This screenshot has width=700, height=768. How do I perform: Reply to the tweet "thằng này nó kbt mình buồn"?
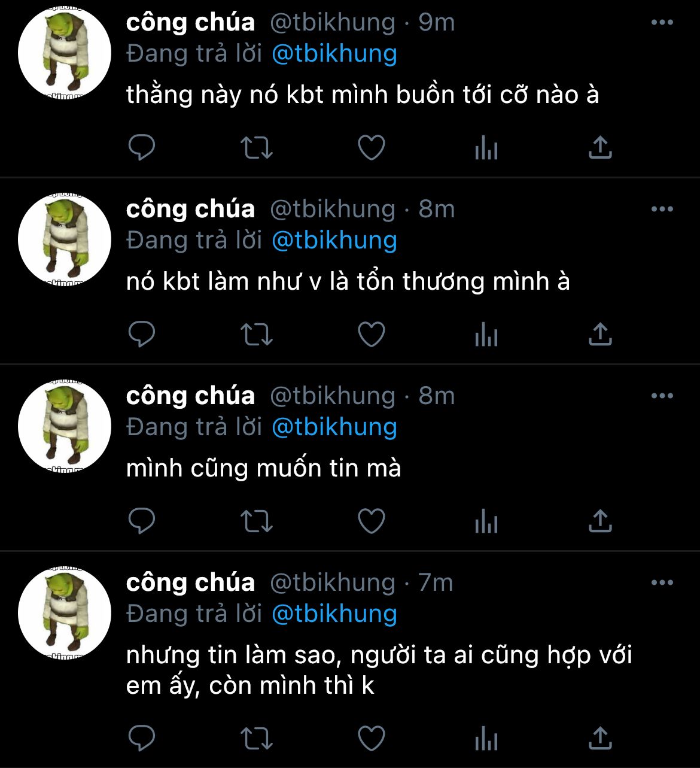(142, 147)
